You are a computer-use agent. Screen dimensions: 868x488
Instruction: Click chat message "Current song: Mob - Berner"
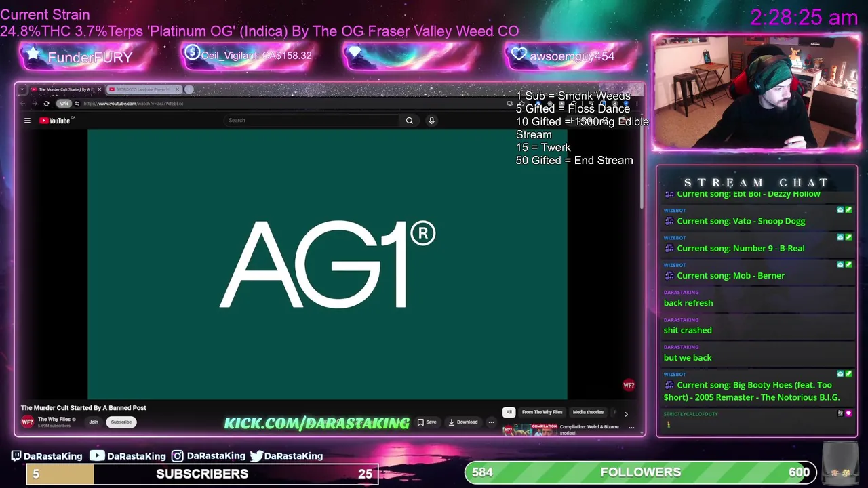(x=730, y=276)
